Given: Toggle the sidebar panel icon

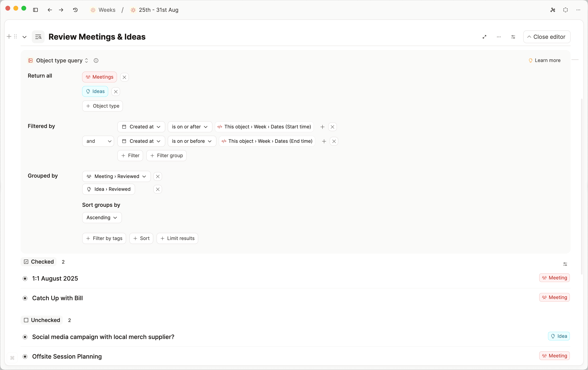Looking at the screenshot, I should click(x=35, y=10).
